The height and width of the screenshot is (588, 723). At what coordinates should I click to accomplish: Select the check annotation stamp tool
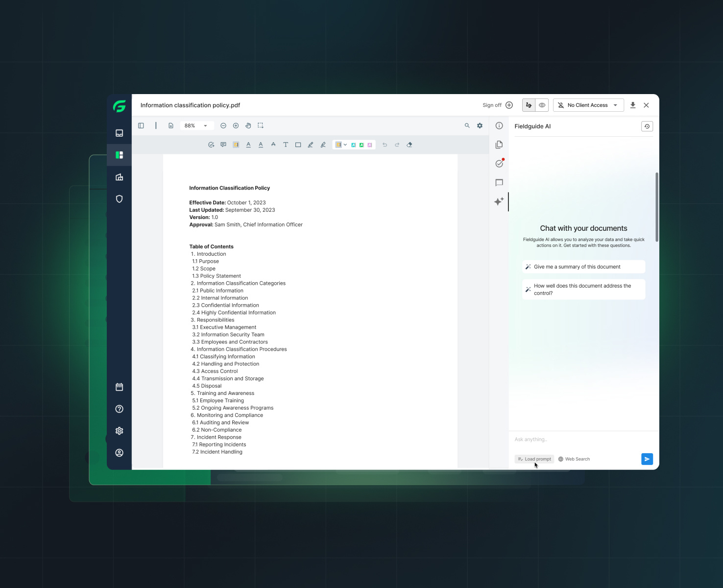(x=211, y=145)
